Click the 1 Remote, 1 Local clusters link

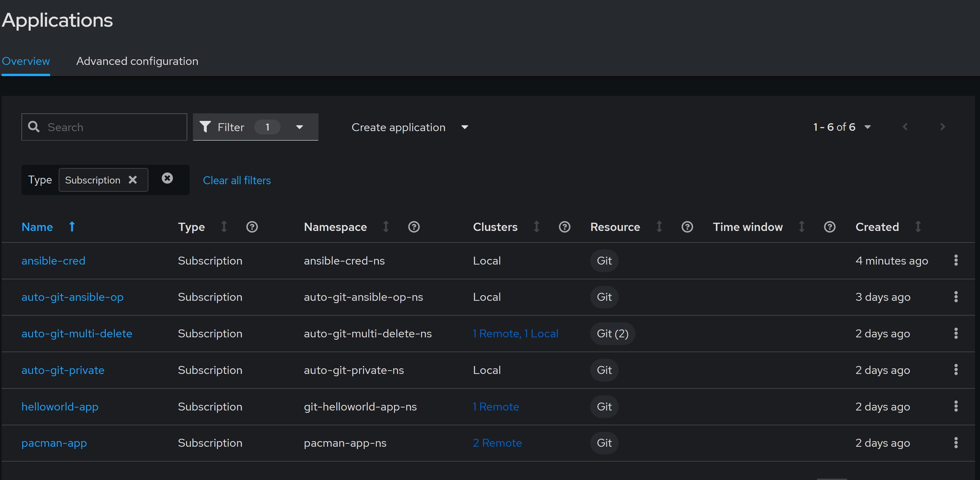click(515, 333)
